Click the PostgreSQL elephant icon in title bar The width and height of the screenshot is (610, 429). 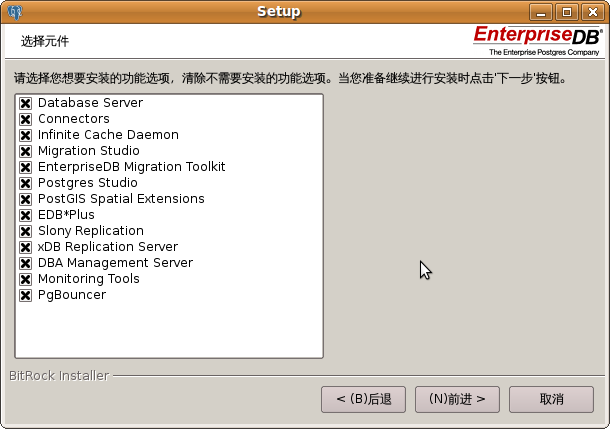click(15, 12)
